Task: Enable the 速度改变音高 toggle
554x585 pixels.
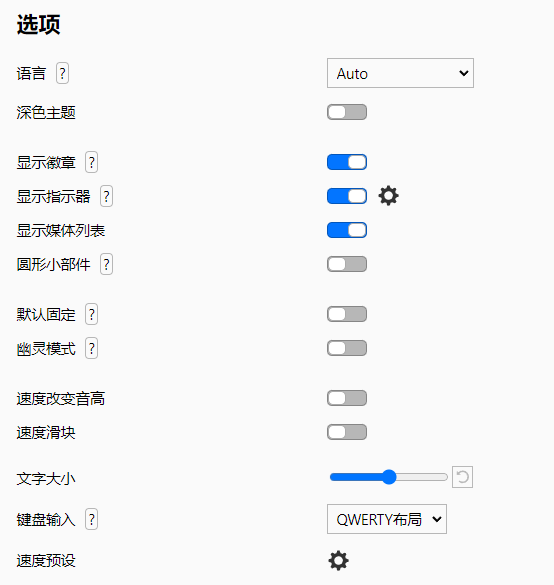Action: click(347, 398)
